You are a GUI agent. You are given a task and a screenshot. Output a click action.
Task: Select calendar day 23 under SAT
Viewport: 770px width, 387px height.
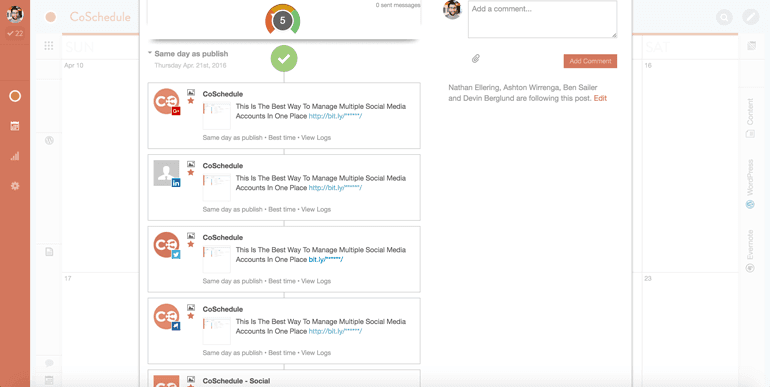648,278
